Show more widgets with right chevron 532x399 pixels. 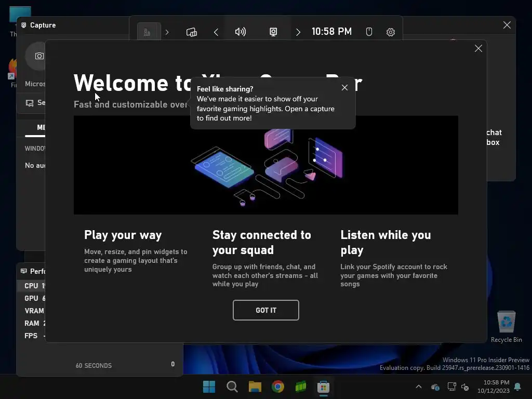(298, 32)
